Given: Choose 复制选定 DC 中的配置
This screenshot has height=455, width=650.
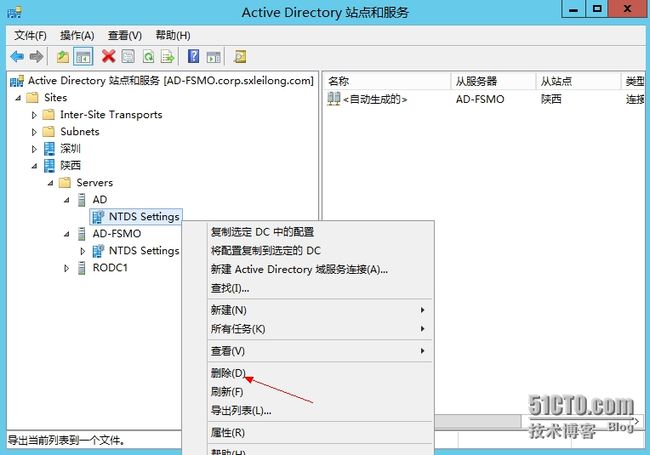Looking at the screenshot, I should click(x=320, y=232).
